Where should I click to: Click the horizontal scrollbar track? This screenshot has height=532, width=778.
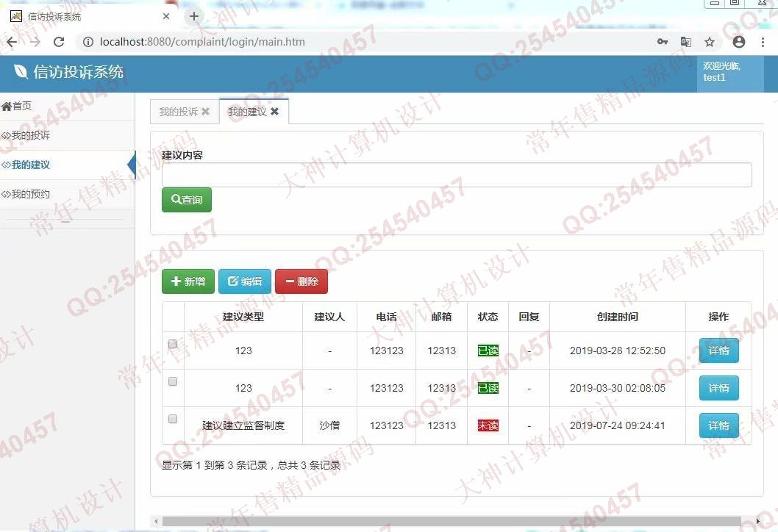452,521
